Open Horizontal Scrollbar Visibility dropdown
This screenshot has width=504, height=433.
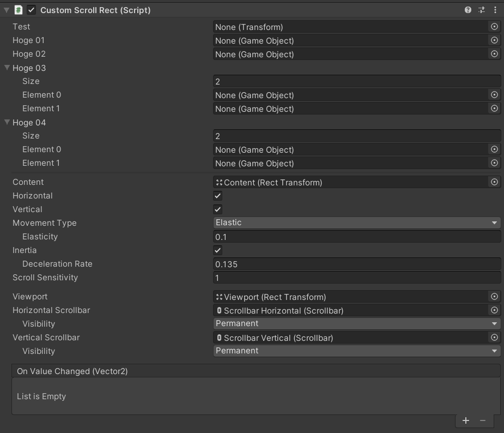click(x=357, y=323)
